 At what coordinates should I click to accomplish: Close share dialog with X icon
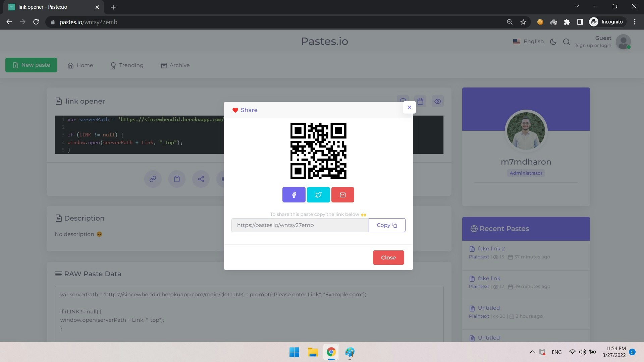pyautogui.click(x=409, y=107)
